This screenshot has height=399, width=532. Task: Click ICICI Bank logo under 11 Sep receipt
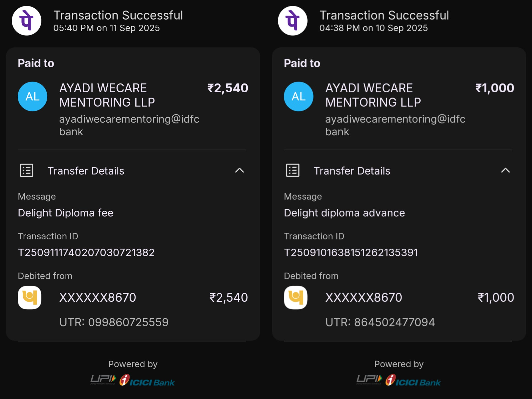pos(147,381)
